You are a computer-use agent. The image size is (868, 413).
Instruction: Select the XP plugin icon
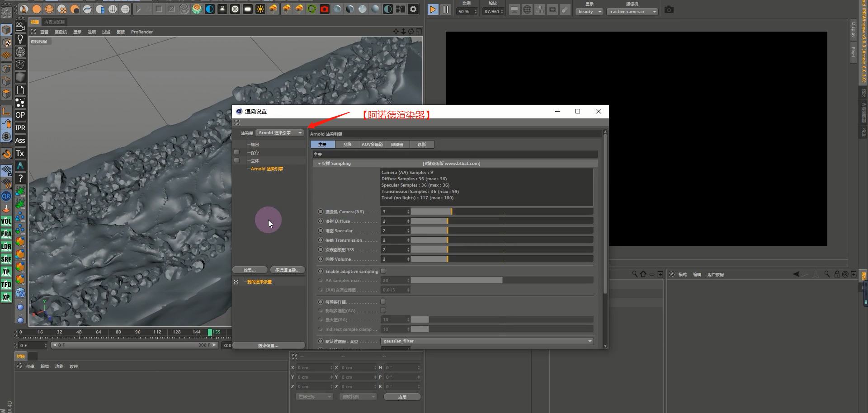pyautogui.click(x=6, y=297)
